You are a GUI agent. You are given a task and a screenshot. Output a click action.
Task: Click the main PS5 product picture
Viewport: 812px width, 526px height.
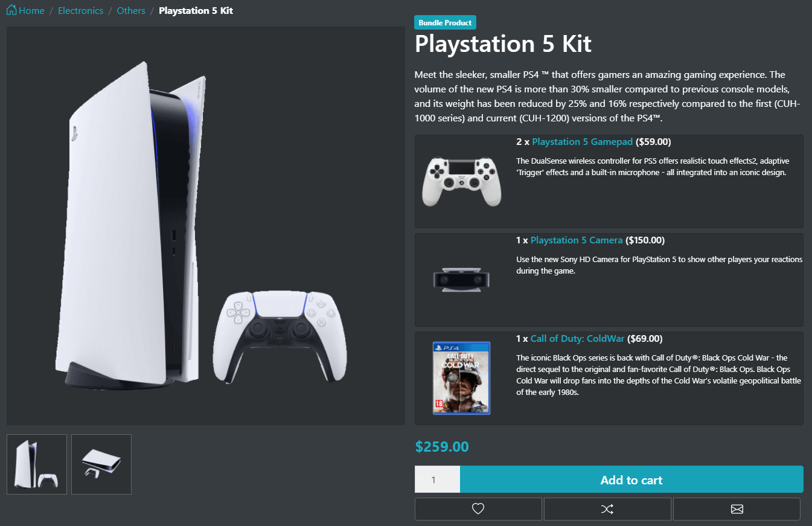tap(206, 226)
